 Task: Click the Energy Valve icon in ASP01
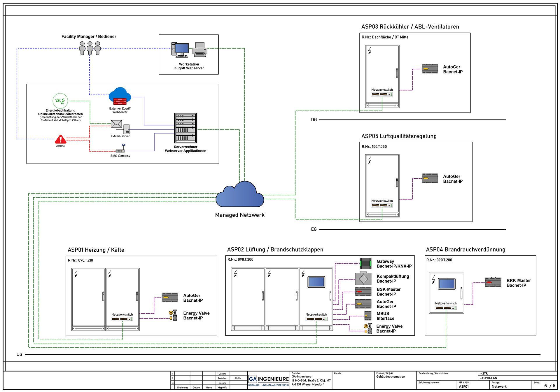point(173,315)
